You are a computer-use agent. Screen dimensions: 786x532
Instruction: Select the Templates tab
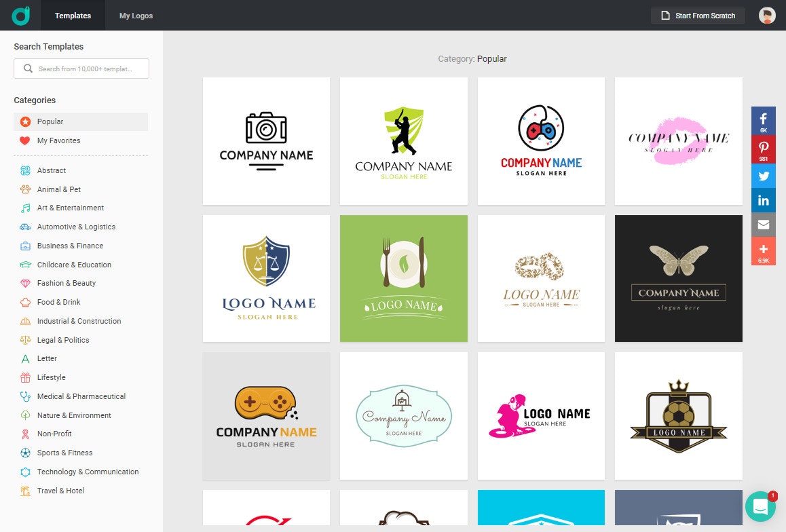click(73, 15)
